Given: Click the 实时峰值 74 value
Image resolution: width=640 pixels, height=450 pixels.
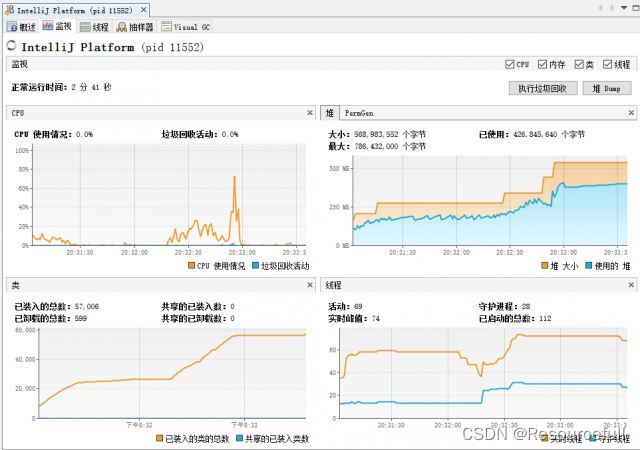Looking at the screenshot, I should (x=376, y=319).
